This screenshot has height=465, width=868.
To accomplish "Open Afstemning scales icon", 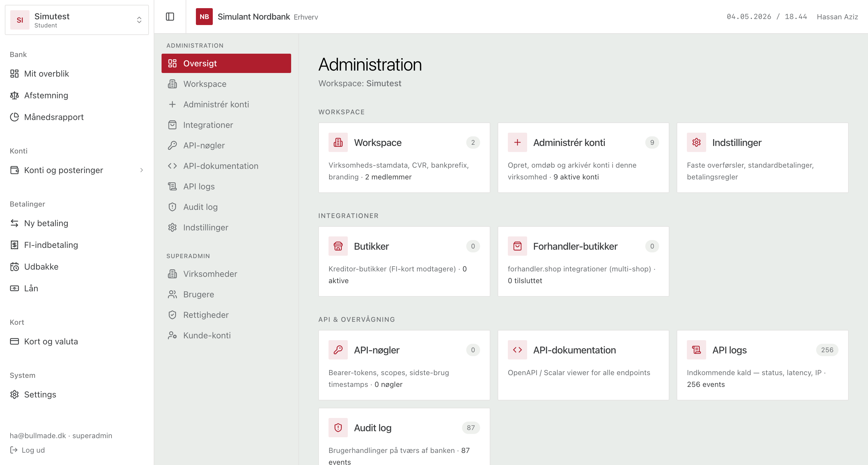I will click(14, 95).
